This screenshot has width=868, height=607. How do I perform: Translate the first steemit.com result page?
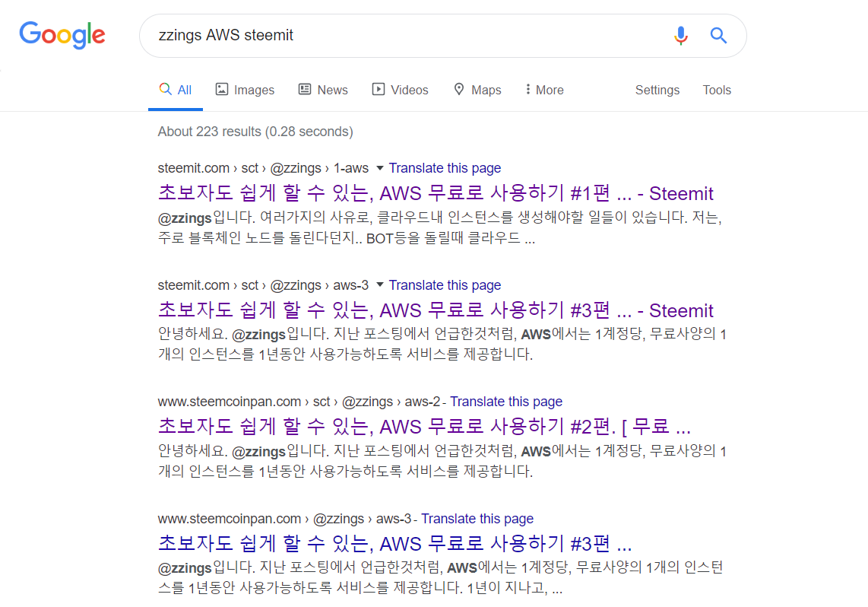pos(445,168)
